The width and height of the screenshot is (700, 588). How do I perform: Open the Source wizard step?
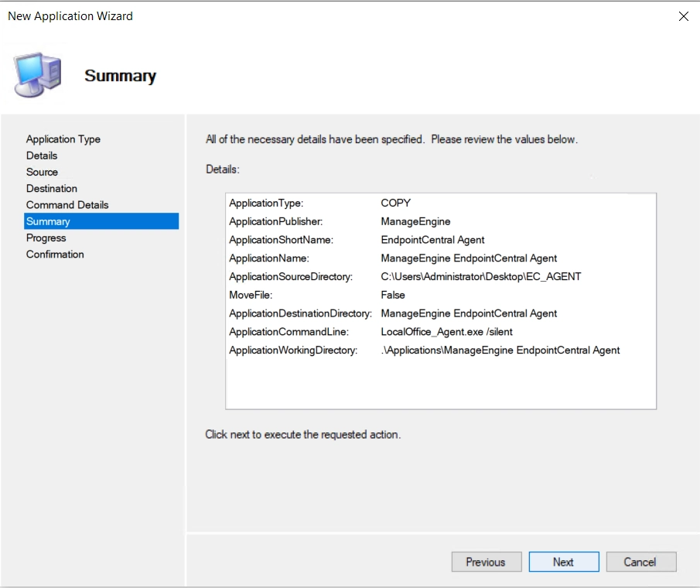tap(42, 172)
